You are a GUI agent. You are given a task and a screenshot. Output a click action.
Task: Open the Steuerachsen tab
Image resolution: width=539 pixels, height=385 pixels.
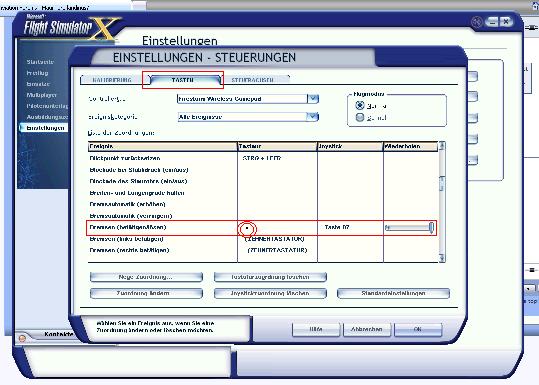pos(253,80)
